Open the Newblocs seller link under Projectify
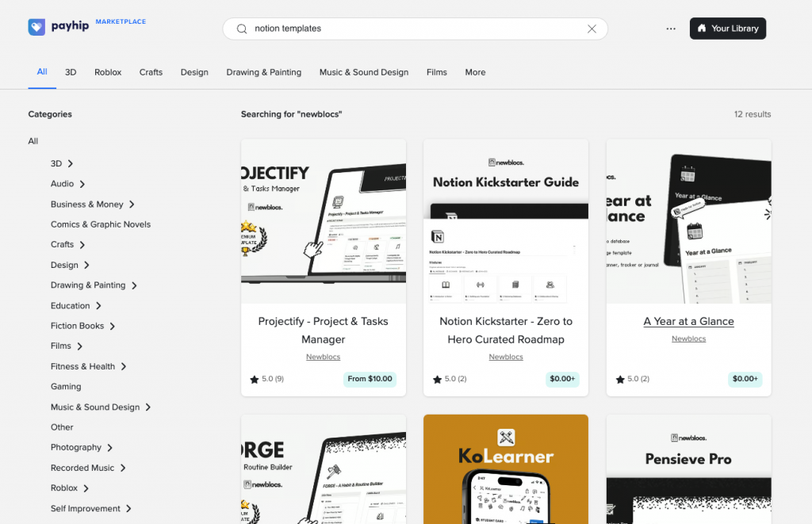 tap(323, 357)
